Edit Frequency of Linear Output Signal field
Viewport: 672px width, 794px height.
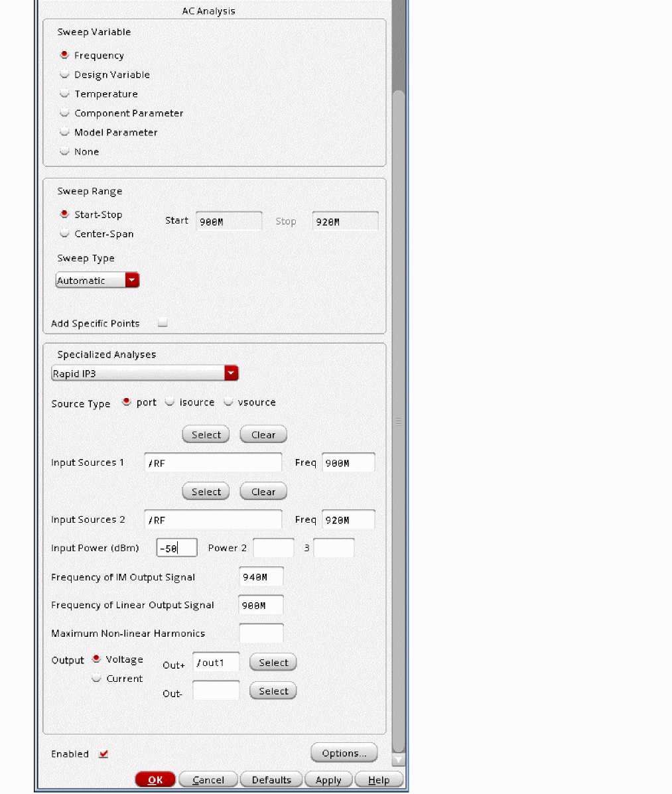click(261, 605)
